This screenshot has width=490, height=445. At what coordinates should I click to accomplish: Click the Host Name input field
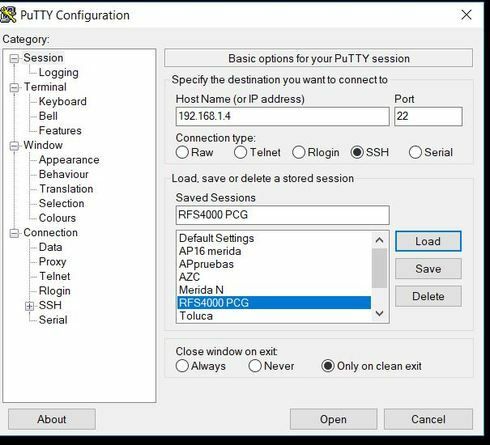pos(282,116)
